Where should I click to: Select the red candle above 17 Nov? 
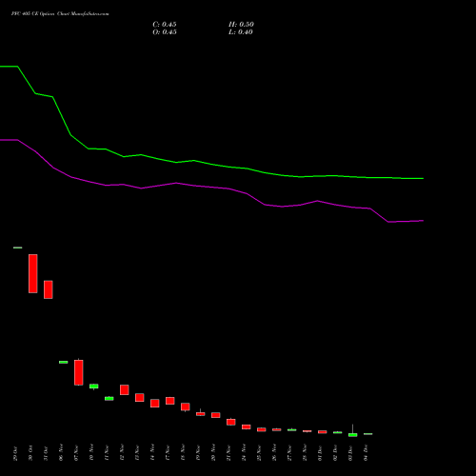coord(170,401)
